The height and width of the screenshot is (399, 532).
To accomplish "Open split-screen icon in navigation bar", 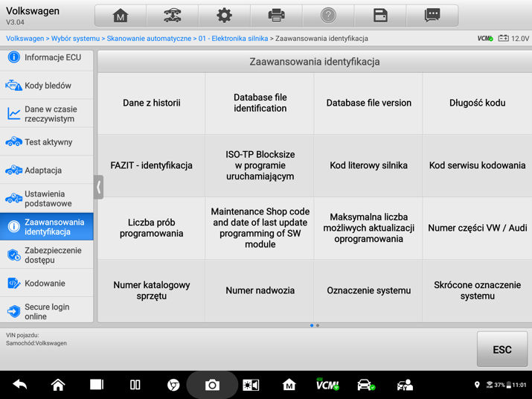I will [x=135, y=385].
